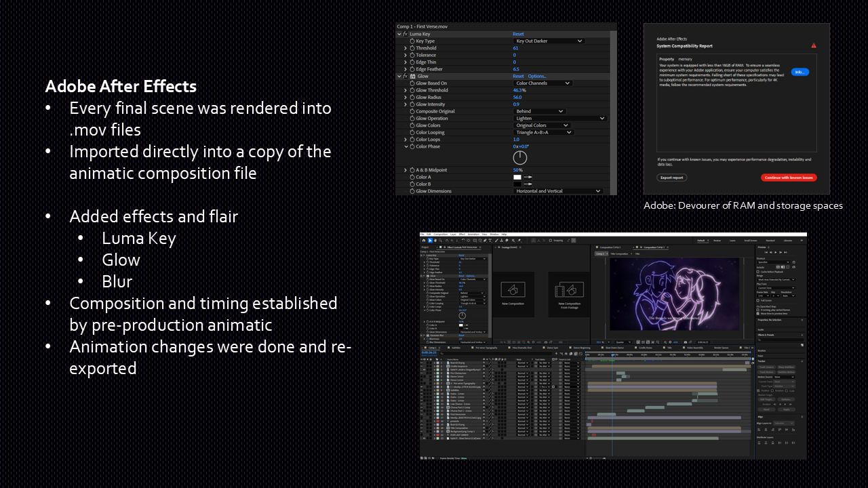Collapse Color Phase property in enlarged panel
Screen dimensions: 868x488
point(406,146)
